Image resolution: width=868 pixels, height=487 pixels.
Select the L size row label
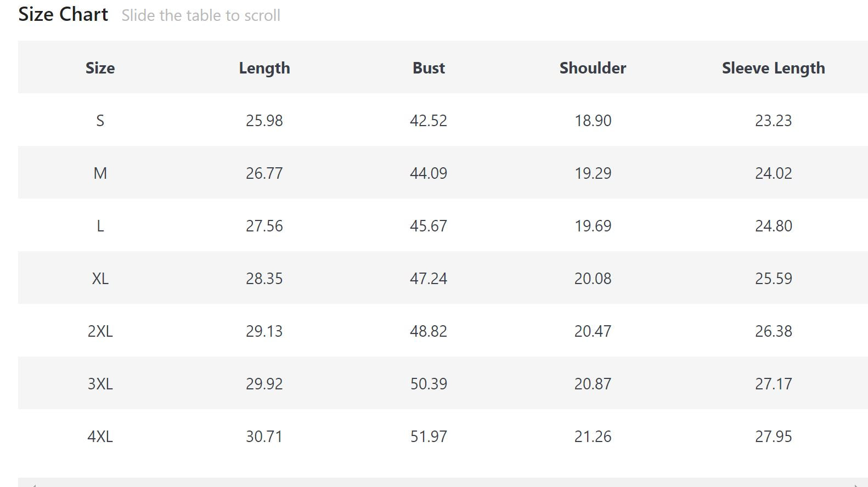[100, 226]
